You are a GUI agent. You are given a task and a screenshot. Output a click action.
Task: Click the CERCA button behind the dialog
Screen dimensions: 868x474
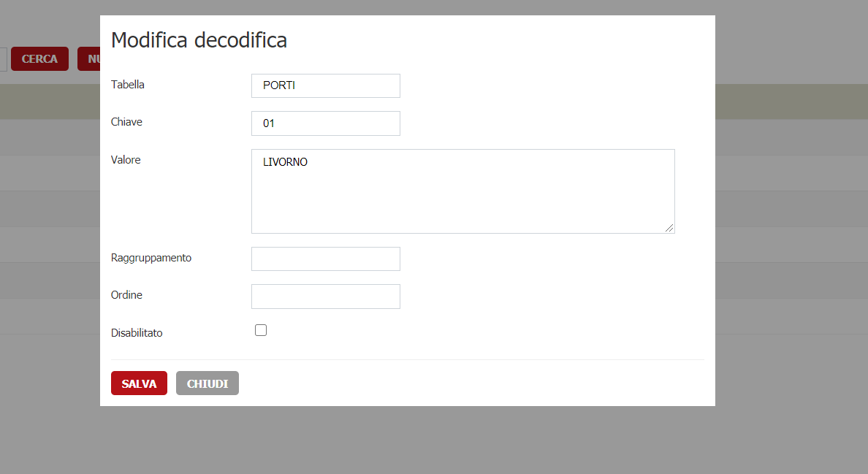[x=39, y=58]
